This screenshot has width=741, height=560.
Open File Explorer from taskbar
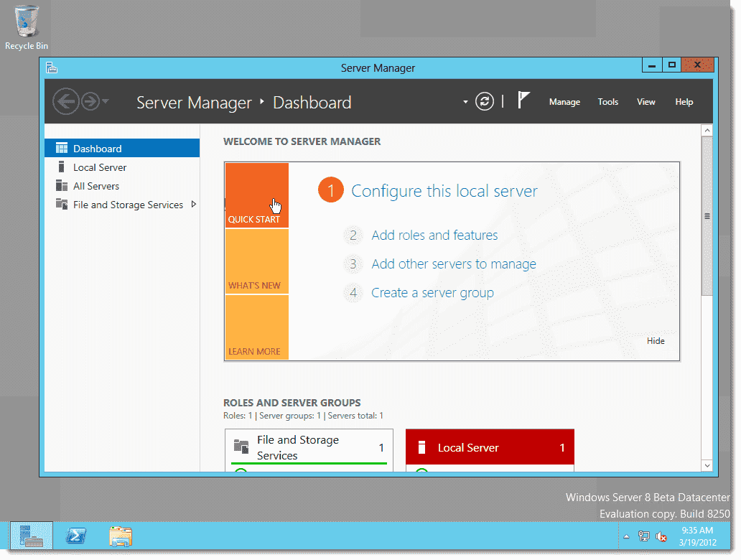pos(121,536)
